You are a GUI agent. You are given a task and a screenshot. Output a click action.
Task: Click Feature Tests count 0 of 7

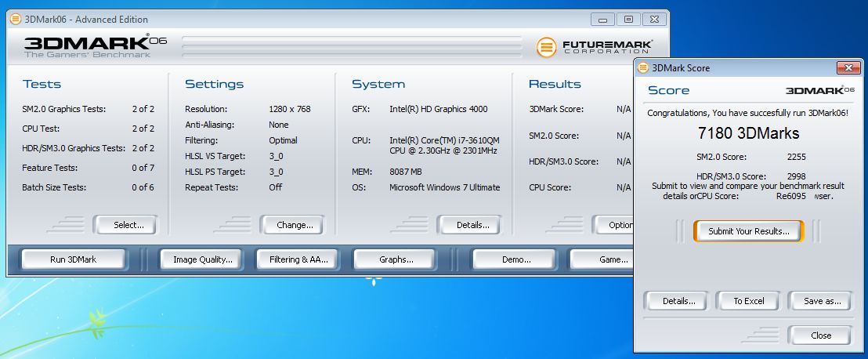point(143,168)
